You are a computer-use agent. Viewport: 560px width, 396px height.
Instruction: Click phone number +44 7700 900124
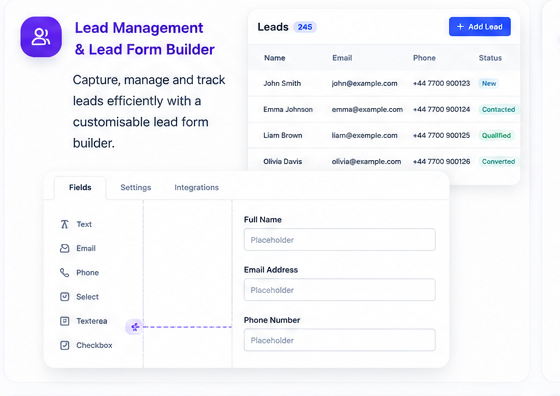coord(441,109)
